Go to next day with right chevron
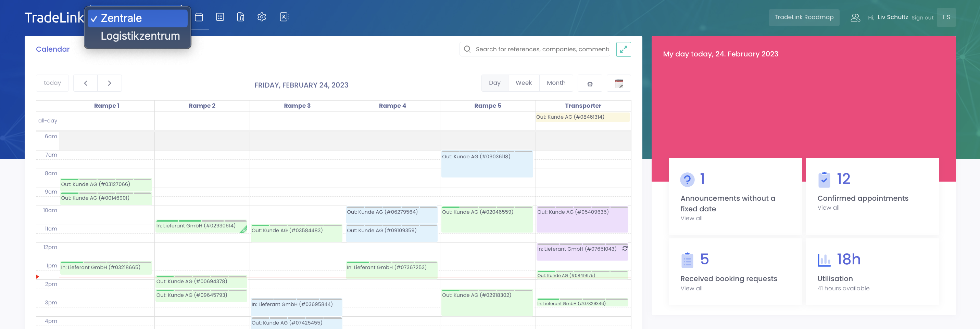980x329 pixels. coord(110,83)
